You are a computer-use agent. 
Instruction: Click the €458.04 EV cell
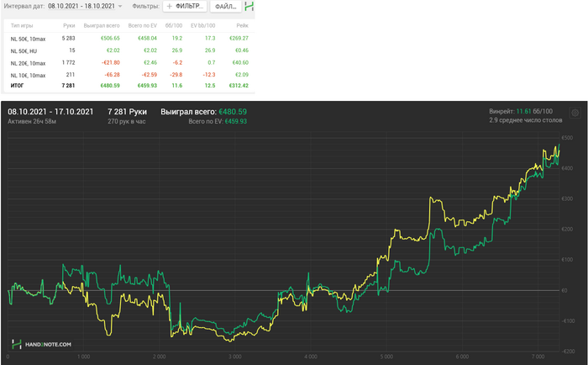(x=147, y=39)
